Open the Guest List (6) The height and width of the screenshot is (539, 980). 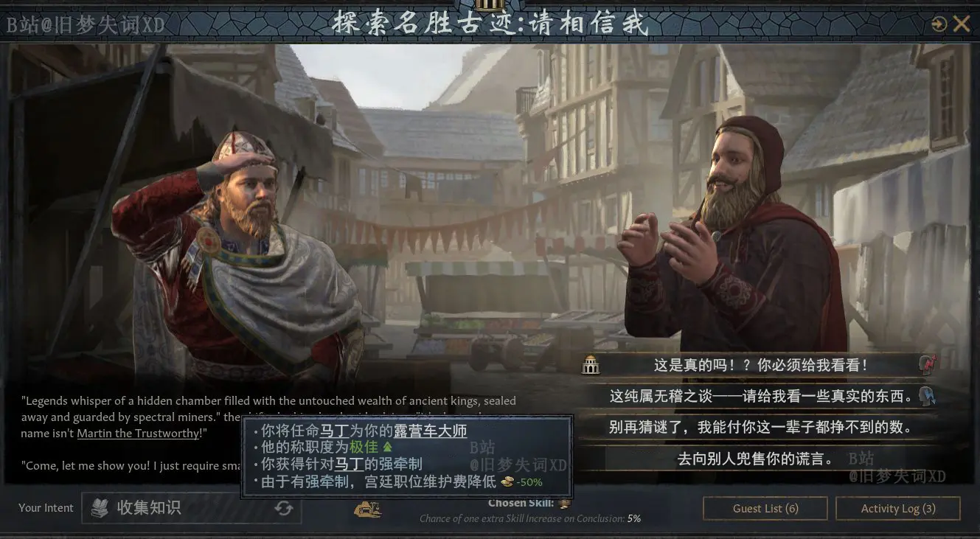(765, 508)
